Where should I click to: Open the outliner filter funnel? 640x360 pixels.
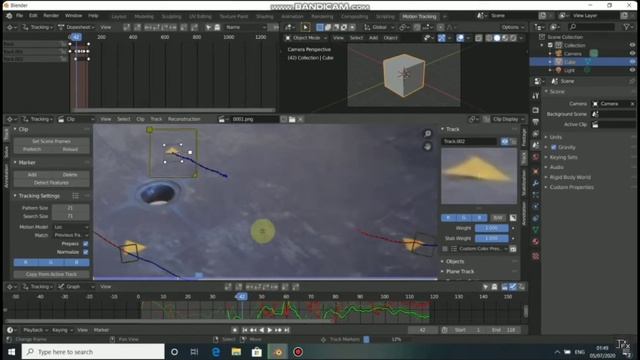coord(627,27)
